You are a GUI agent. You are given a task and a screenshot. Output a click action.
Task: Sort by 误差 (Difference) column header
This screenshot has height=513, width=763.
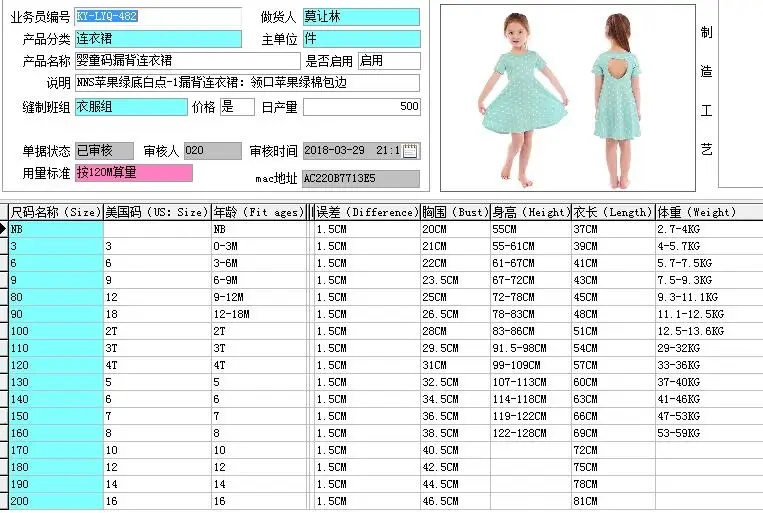point(367,212)
